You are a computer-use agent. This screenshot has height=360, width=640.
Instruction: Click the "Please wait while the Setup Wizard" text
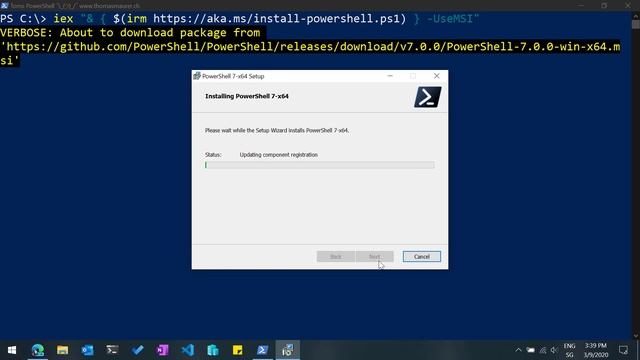pyautogui.click(x=277, y=131)
